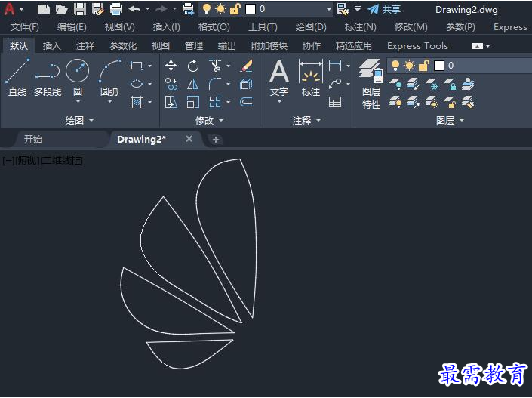Screen dimensions: 532x398
Task: Select the Hatch tool
Action: pyautogui.click(x=137, y=102)
